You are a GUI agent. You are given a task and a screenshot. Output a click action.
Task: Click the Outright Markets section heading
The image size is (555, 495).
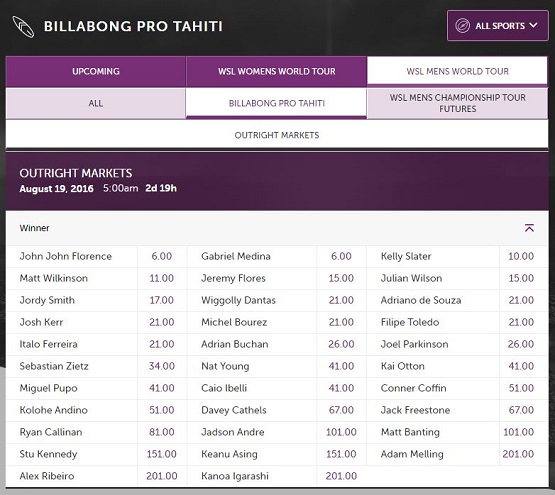[76, 173]
